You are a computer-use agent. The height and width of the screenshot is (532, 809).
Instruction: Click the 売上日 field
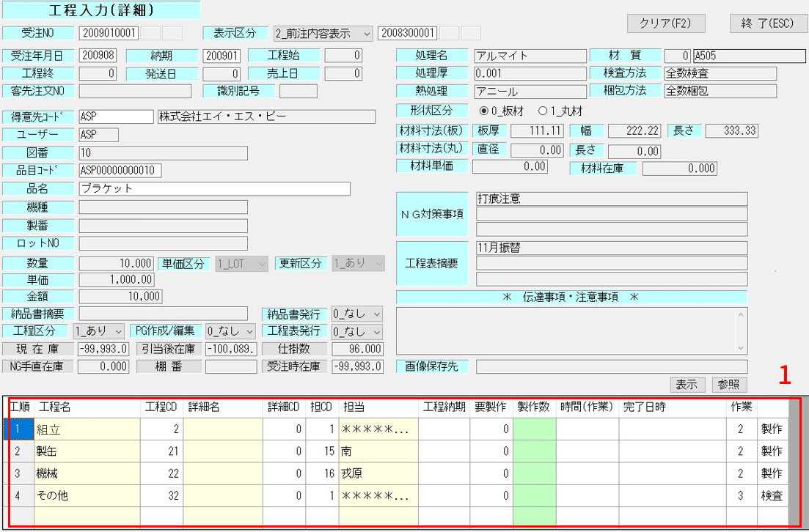click(x=343, y=74)
